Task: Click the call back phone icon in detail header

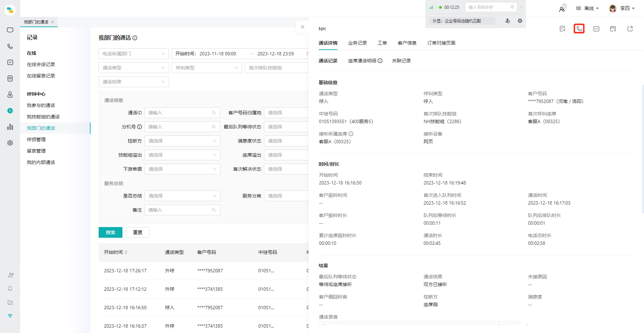Action: click(579, 29)
